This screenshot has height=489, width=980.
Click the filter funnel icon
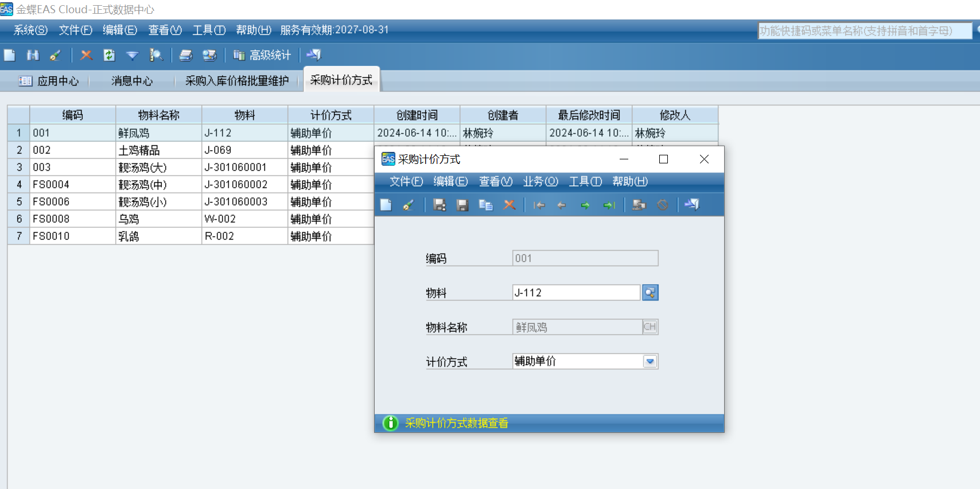tap(132, 55)
